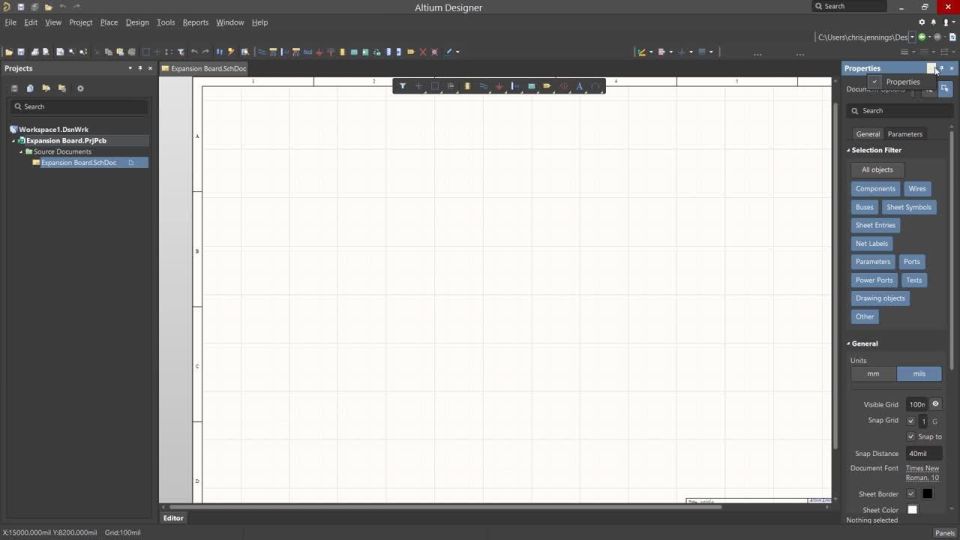This screenshot has width=960, height=540.
Task: Click the Place Harness icon in active bar
Action: coord(516,86)
